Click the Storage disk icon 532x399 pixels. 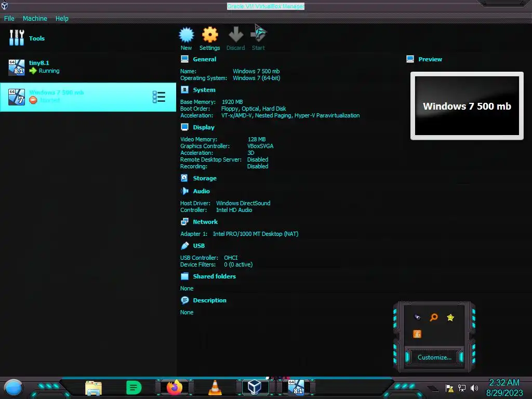point(184,178)
